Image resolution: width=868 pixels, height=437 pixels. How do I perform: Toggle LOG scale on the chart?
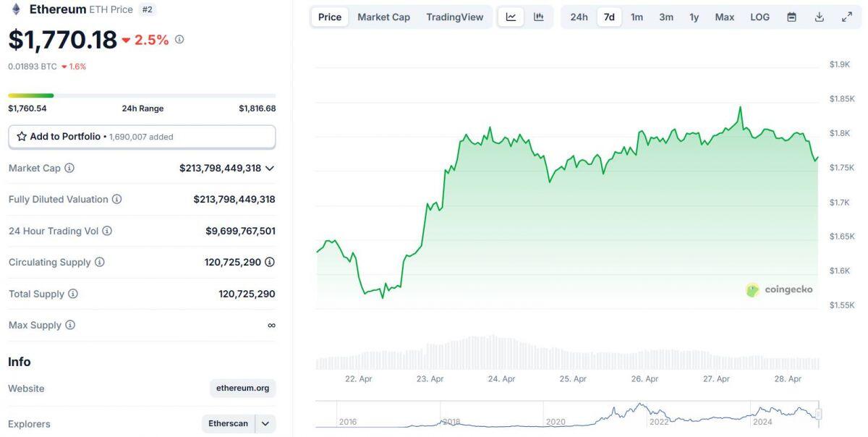(759, 16)
